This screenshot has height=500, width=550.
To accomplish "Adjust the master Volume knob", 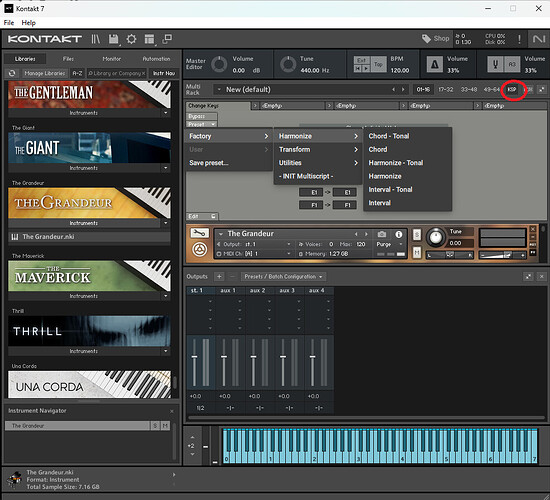I will pyautogui.click(x=220, y=65).
